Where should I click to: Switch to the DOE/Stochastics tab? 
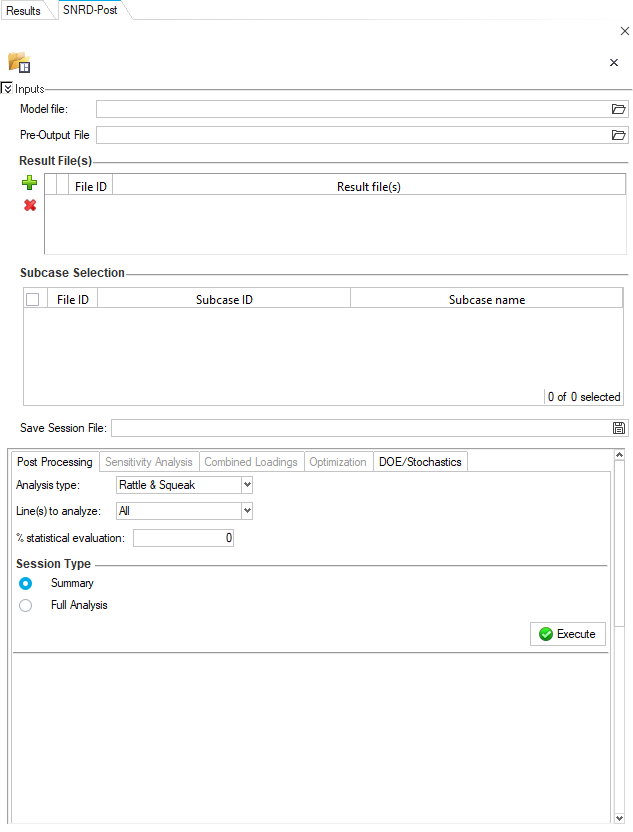[x=420, y=462]
